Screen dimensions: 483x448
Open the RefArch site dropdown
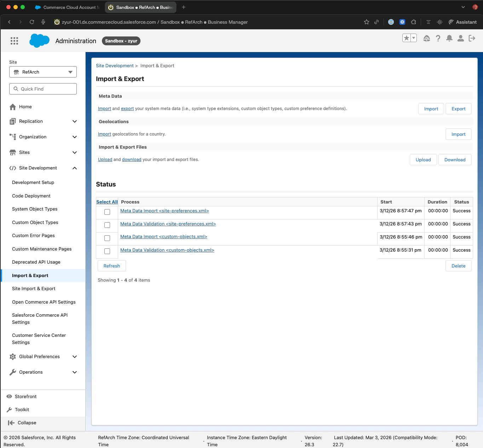43,72
